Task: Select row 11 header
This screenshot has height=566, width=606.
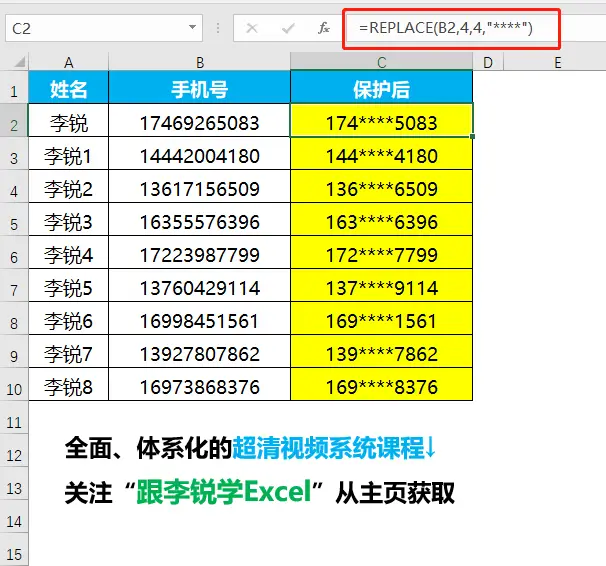Action: point(14,417)
